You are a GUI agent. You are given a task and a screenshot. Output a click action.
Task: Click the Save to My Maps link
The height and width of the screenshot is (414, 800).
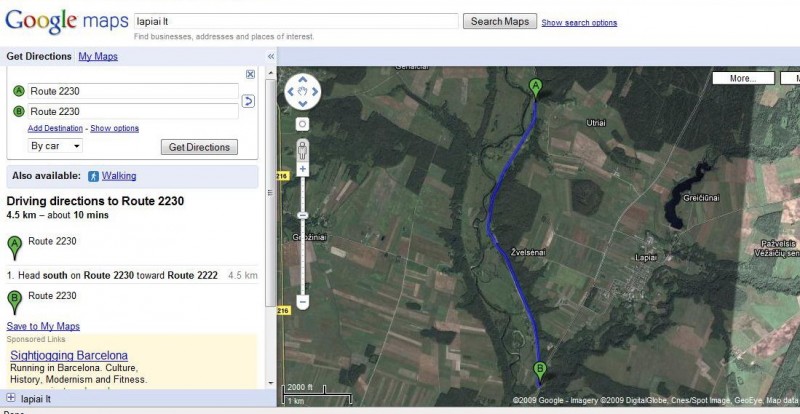43,327
